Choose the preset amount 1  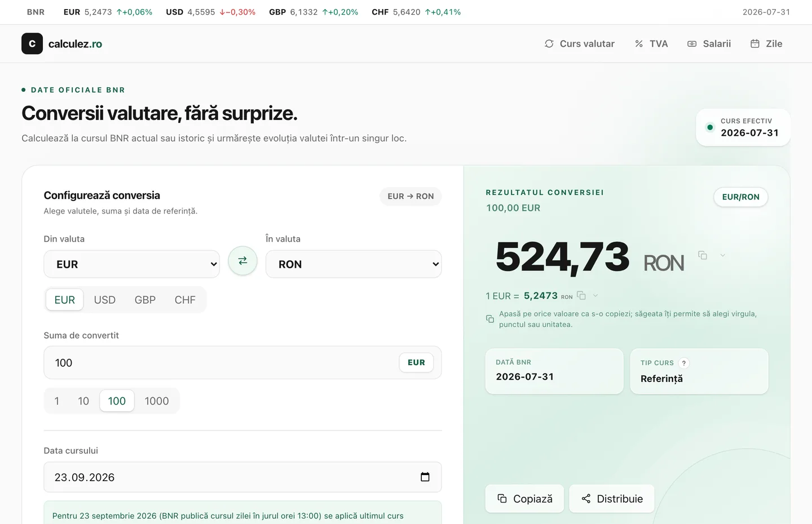57,401
